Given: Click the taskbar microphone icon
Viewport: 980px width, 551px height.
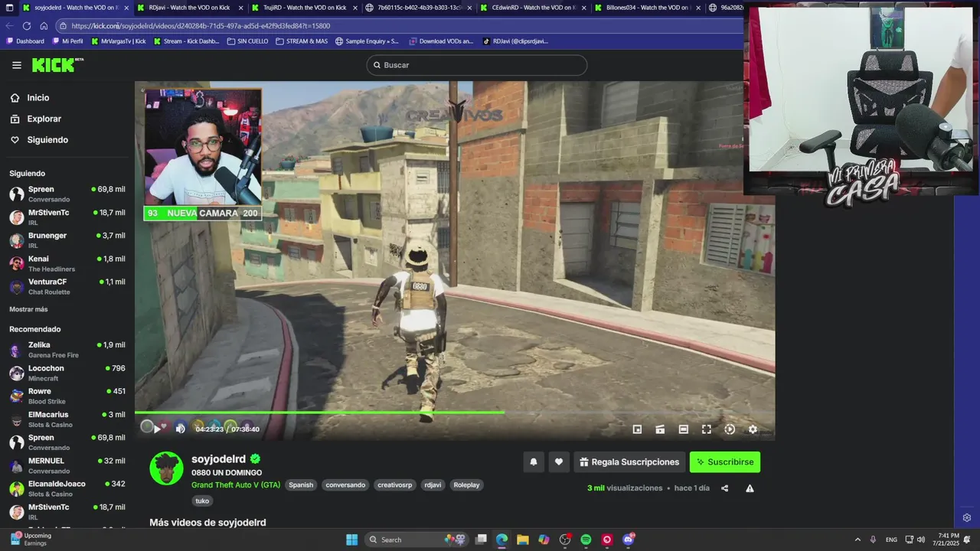Looking at the screenshot, I should pyautogui.click(x=873, y=540).
